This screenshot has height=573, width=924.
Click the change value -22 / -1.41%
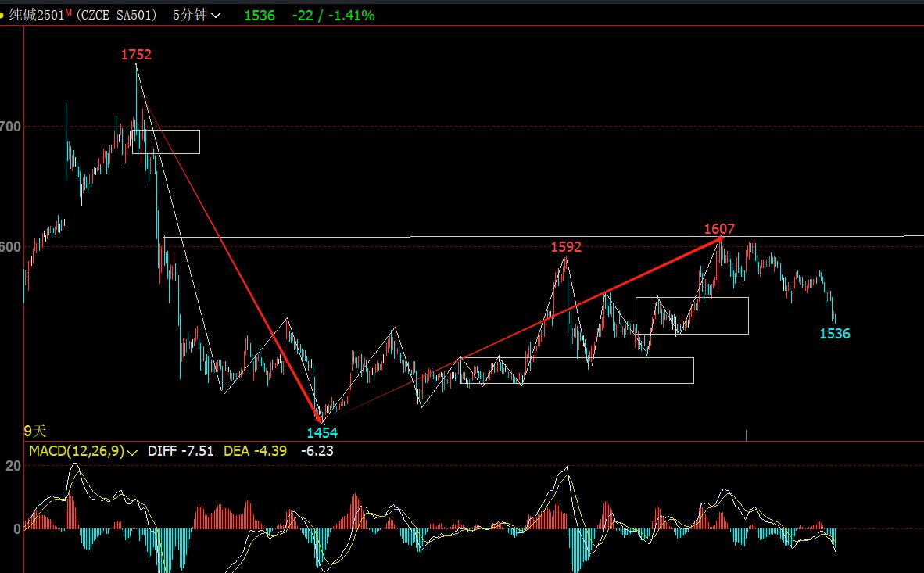click(x=334, y=16)
